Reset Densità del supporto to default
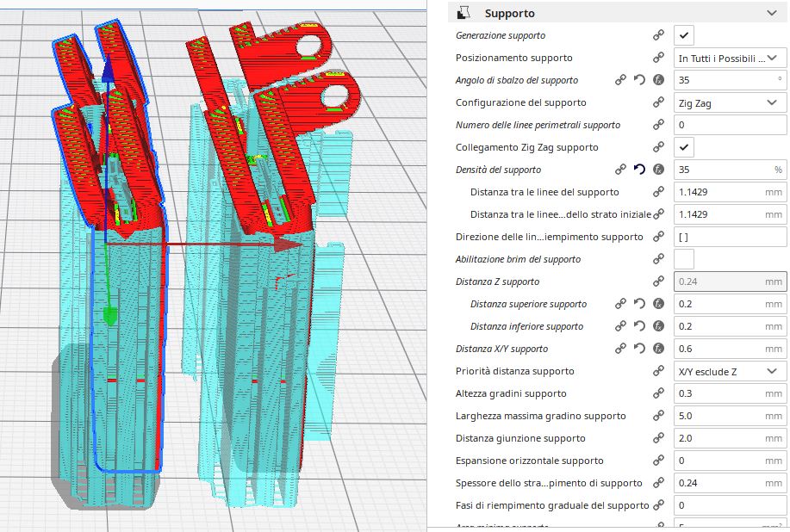 click(x=639, y=170)
